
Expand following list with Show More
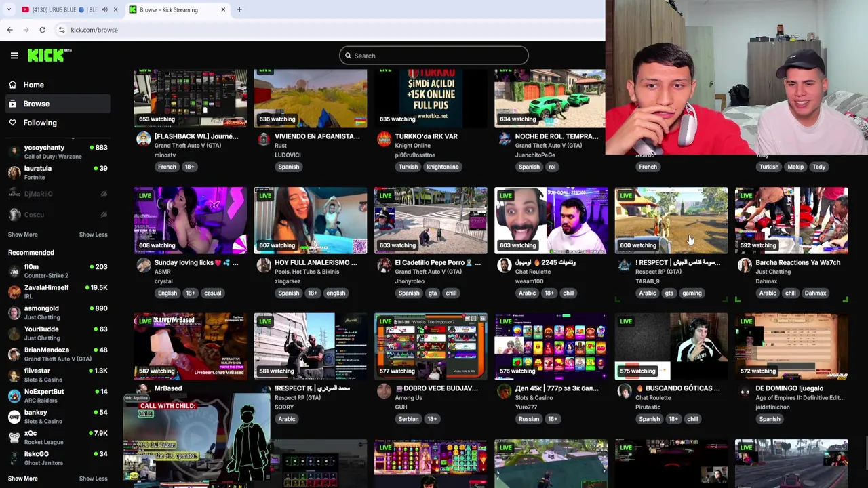[x=22, y=235]
